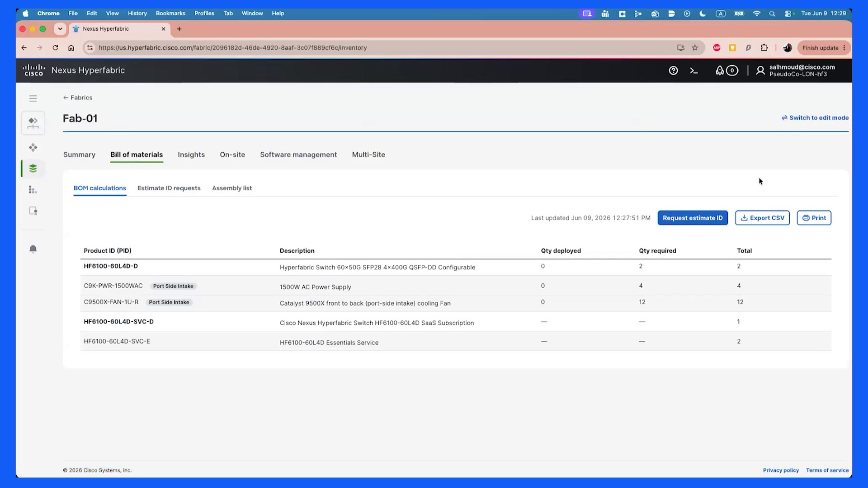The image size is (868, 488).
Task: Open the Privacy policy link
Action: click(x=781, y=470)
